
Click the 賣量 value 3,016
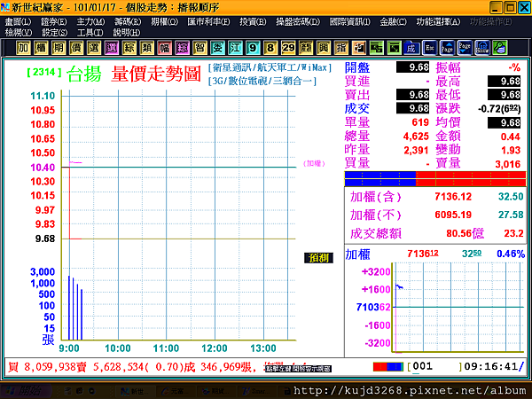tap(507, 164)
